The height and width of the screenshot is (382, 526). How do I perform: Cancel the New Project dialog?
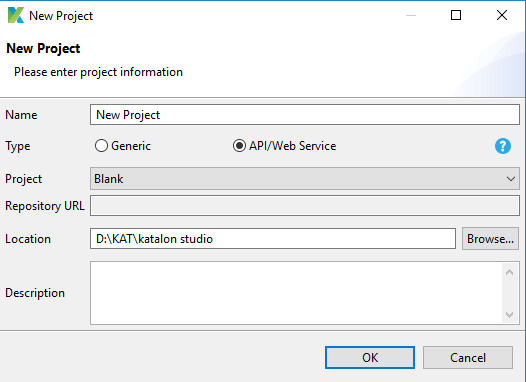(x=468, y=358)
